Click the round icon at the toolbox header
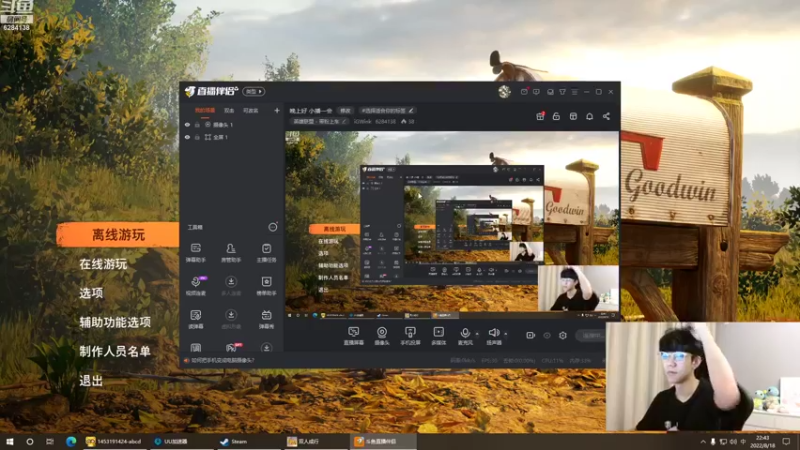 pyautogui.click(x=273, y=227)
